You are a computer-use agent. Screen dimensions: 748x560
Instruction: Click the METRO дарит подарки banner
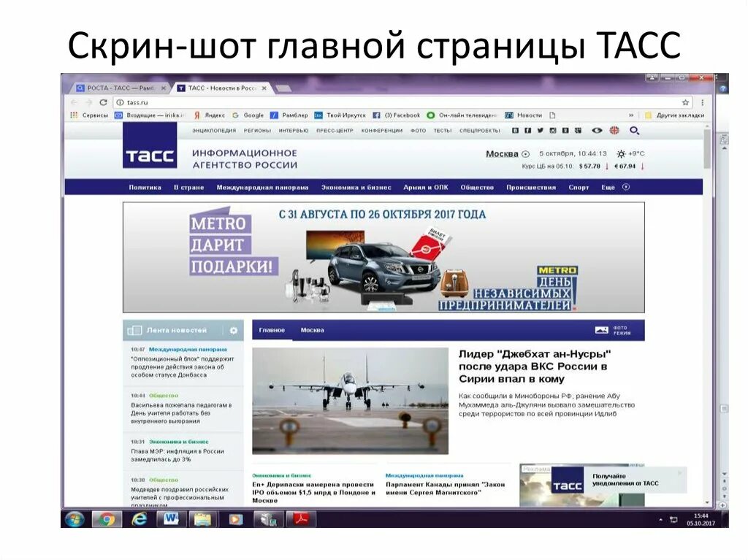(383, 257)
